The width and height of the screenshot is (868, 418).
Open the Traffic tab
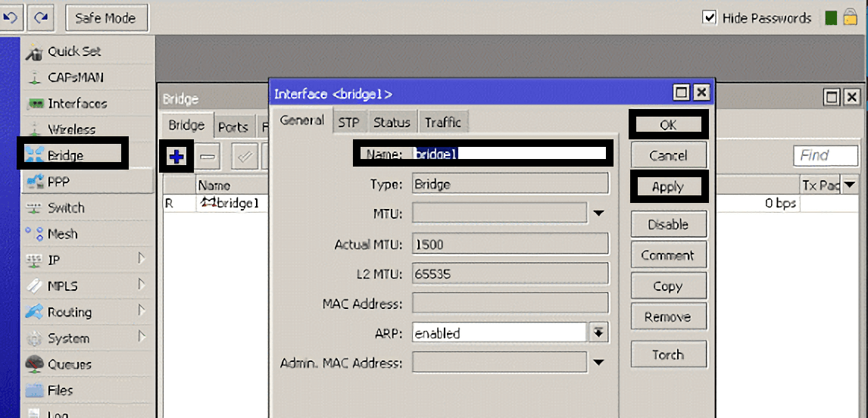pyautogui.click(x=443, y=123)
